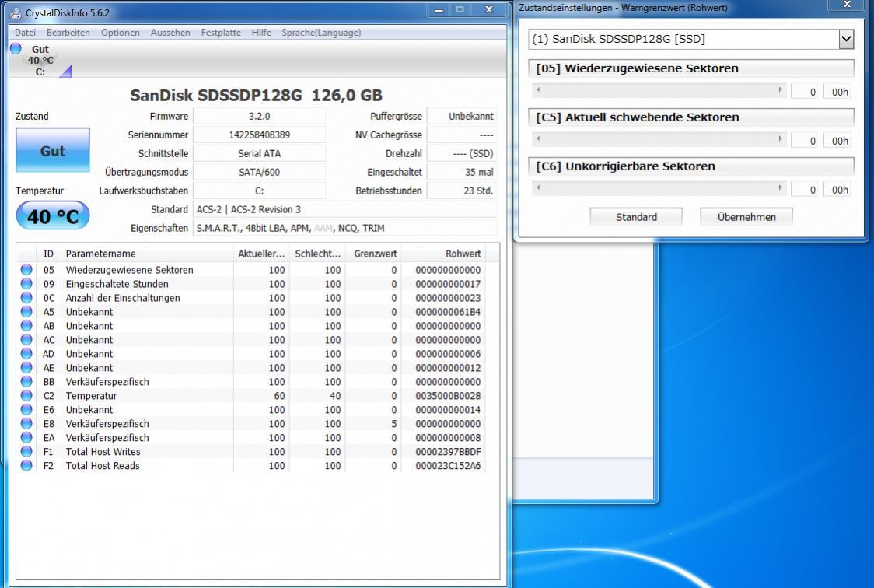Select raw value 0000000061B4
The height and width of the screenshot is (588, 874).
[x=448, y=312]
